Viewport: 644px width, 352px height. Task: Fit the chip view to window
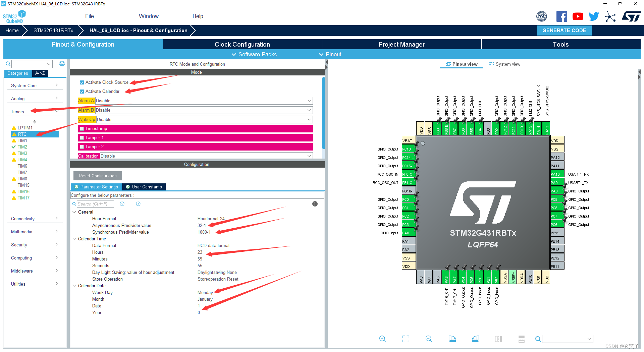(x=406, y=339)
